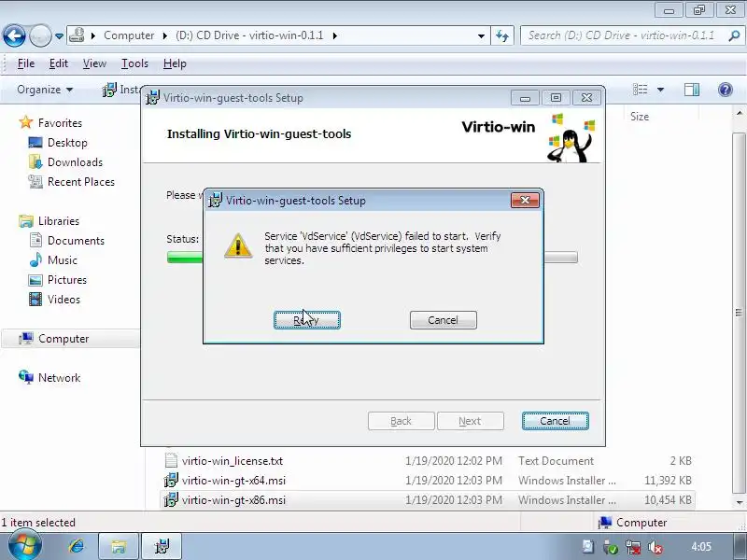Expand arrow after Computer breadcrumb
The image size is (747, 560).
pyautogui.click(x=165, y=35)
